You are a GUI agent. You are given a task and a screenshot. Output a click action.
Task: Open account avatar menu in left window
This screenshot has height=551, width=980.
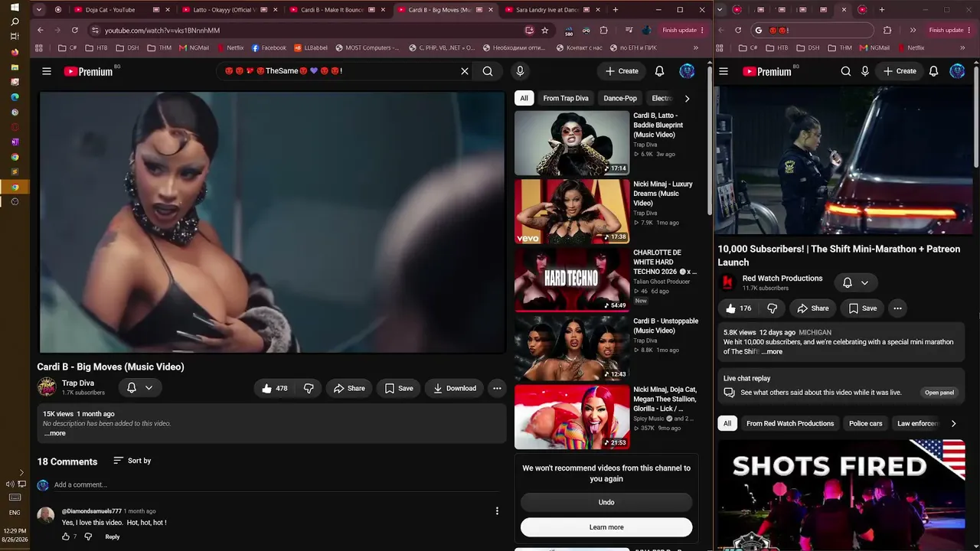(x=687, y=71)
